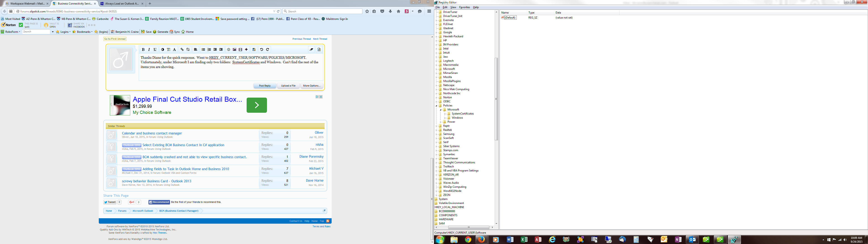Click More Options button
The image size is (868, 244).
312,86
